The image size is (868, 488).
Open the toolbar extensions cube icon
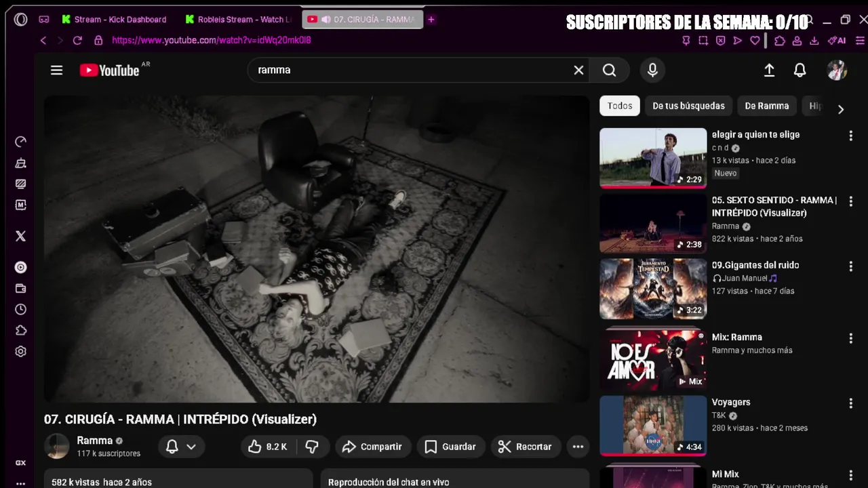780,41
